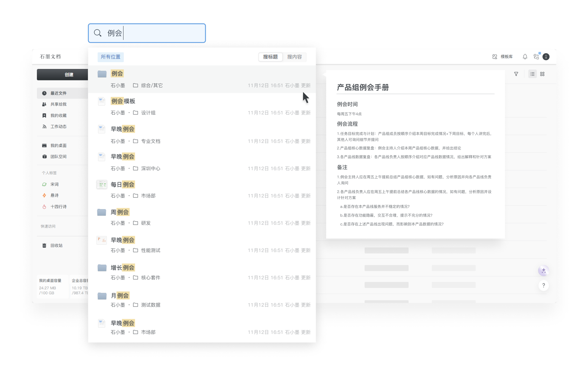Click the 设计组 folder path
This screenshot has height=365, width=588.
pyautogui.click(x=144, y=113)
